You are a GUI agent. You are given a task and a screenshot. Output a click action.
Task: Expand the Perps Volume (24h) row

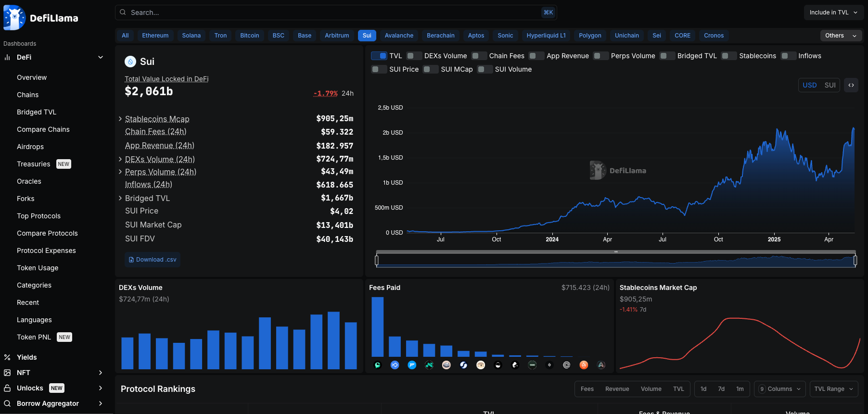120,172
